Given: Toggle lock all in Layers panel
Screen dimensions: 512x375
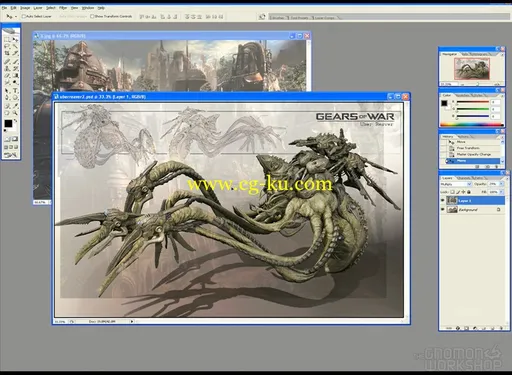Looking at the screenshot, I should 469,192.
